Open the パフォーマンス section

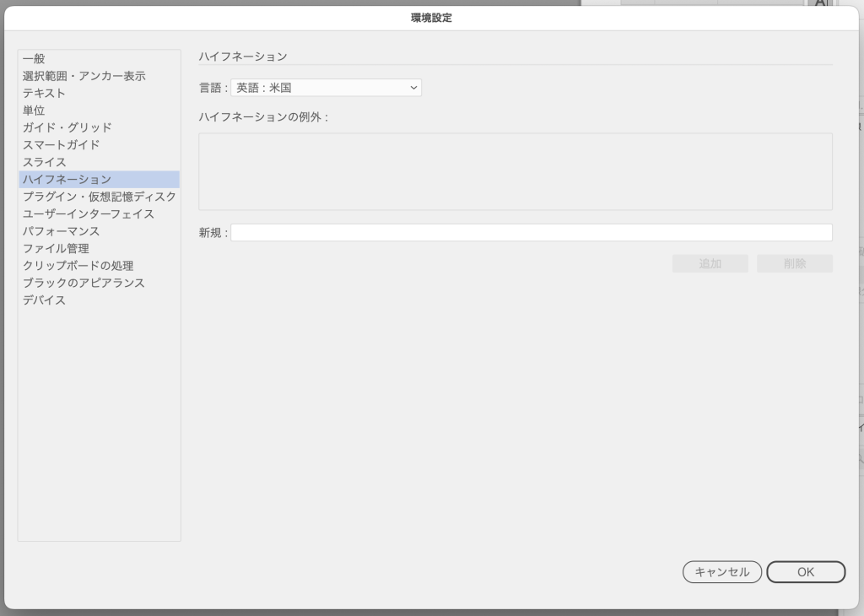(x=61, y=231)
